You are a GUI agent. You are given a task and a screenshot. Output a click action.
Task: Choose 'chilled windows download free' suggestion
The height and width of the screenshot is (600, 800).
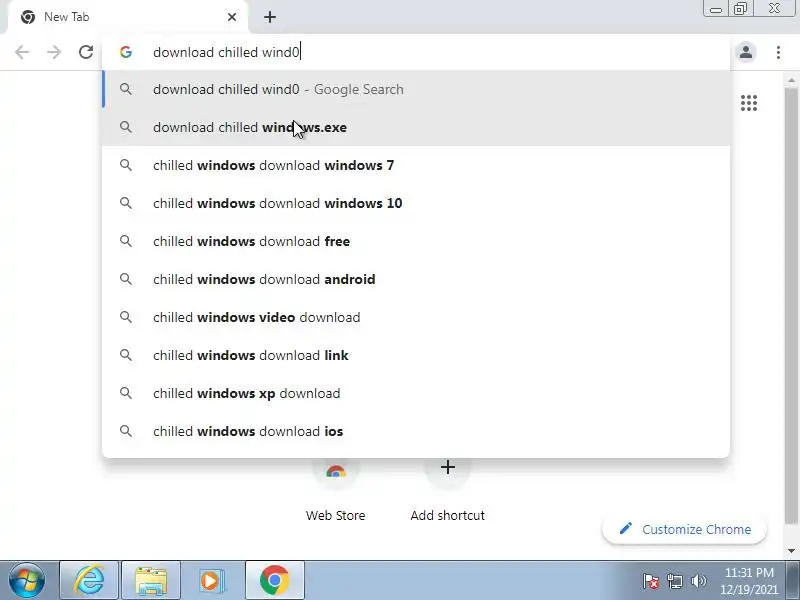tap(416, 241)
